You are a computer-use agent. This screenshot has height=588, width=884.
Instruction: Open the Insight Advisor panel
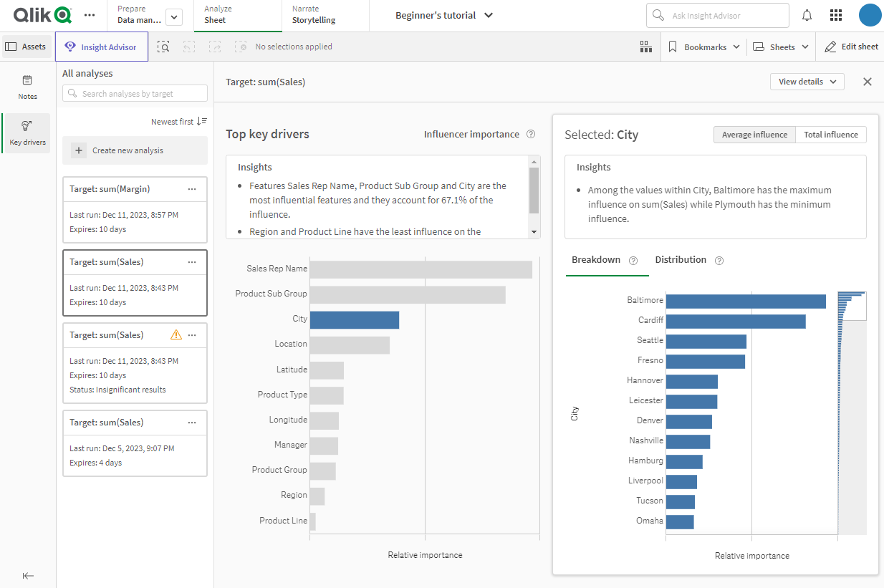point(101,46)
